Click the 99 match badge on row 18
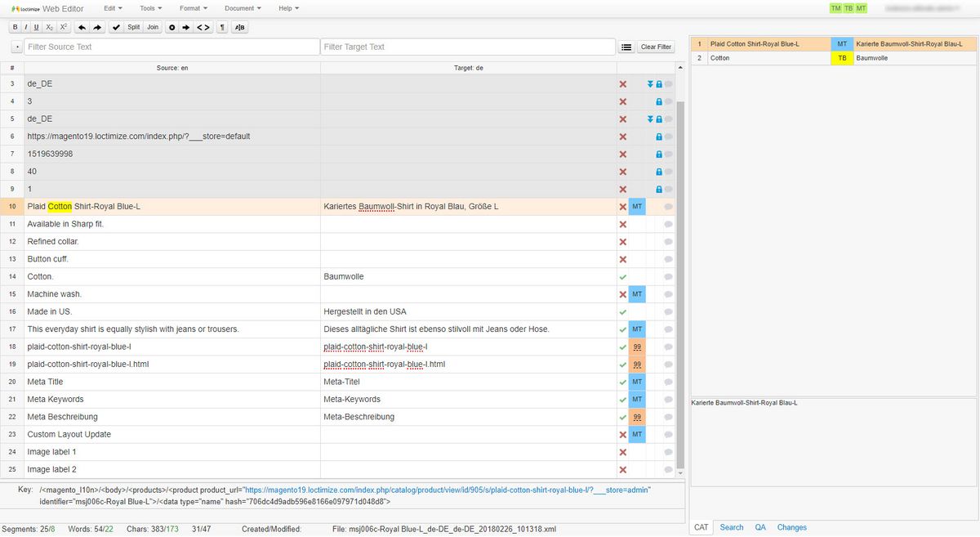Screen dimensions: 980x537 pyautogui.click(x=637, y=347)
